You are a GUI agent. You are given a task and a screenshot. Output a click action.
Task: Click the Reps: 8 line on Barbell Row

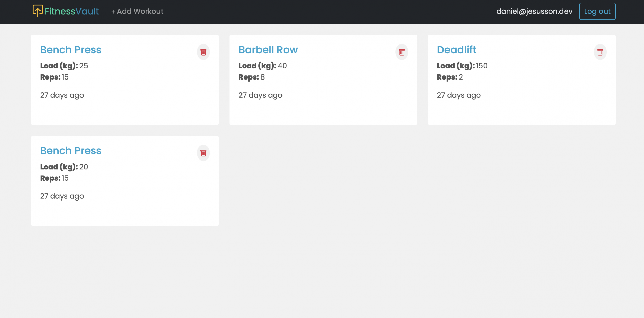point(251,77)
